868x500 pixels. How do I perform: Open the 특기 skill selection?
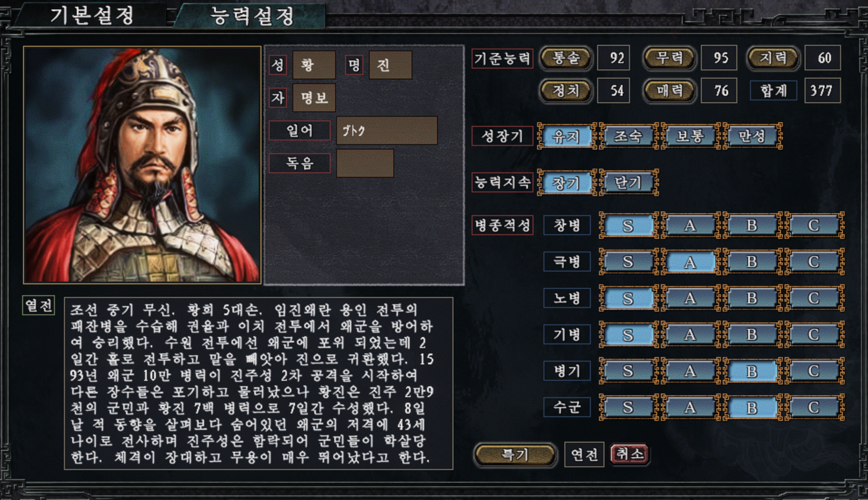(515, 454)
